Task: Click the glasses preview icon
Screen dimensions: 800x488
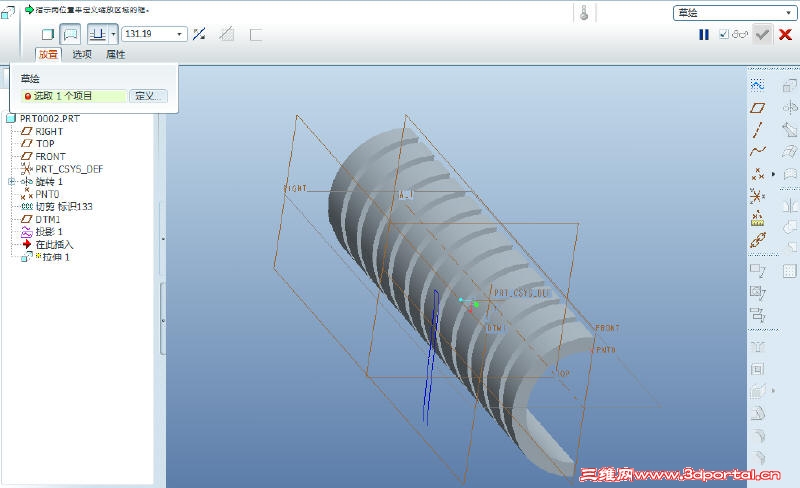Action: tap(740, 34)
